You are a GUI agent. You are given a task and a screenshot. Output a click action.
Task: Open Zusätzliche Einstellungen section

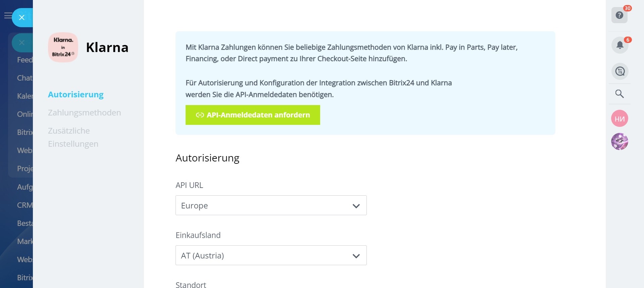pyautogui.click(x=73, y=137)
